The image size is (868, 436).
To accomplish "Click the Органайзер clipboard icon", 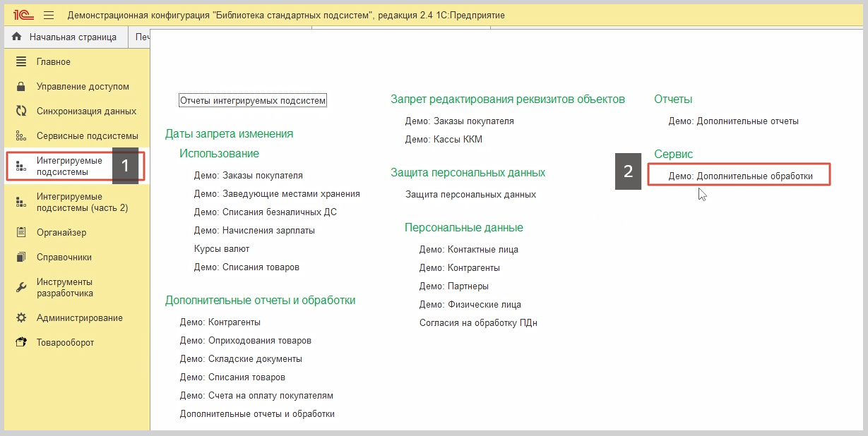I will click(21, 232).
